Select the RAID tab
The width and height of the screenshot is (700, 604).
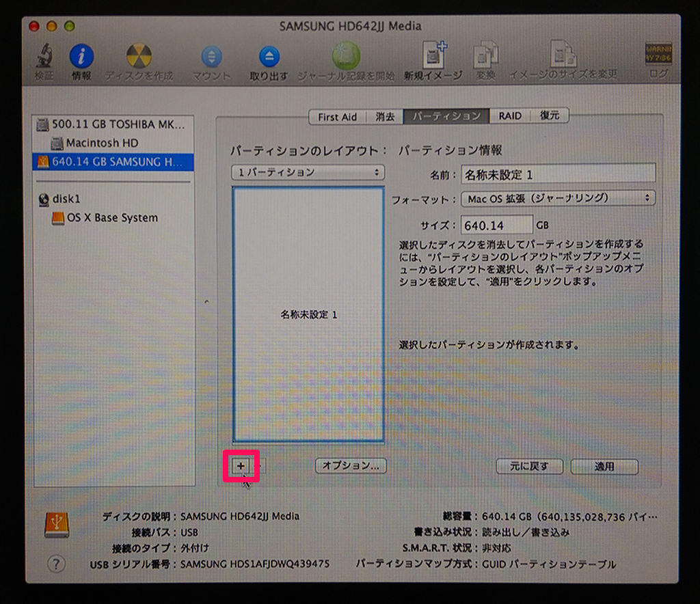(x=510, y=117)
